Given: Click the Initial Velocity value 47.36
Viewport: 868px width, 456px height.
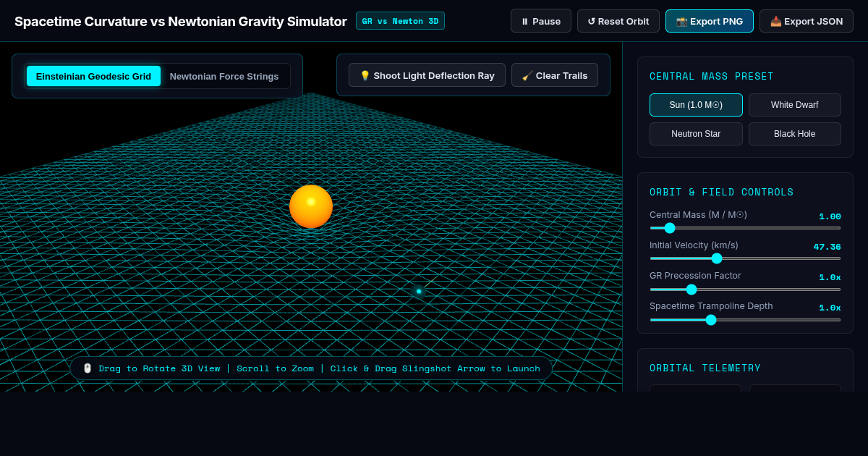Looking at the screenshot, I should (827, 247).
